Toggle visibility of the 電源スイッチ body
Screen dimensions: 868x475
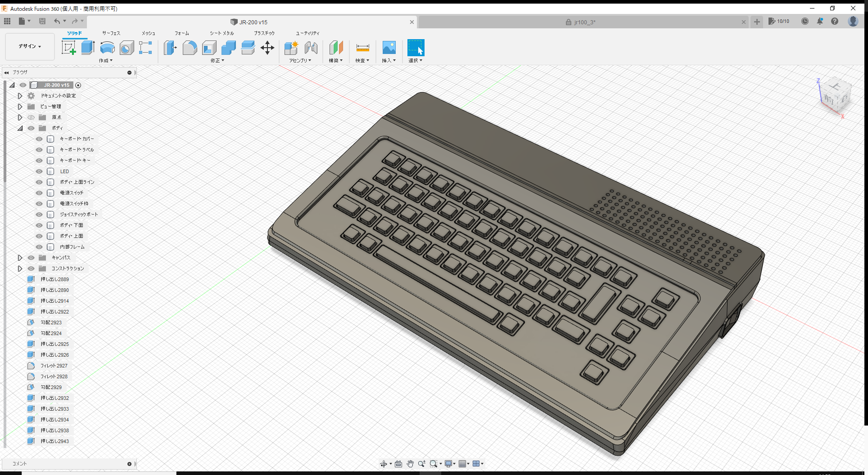coord(39,193)
